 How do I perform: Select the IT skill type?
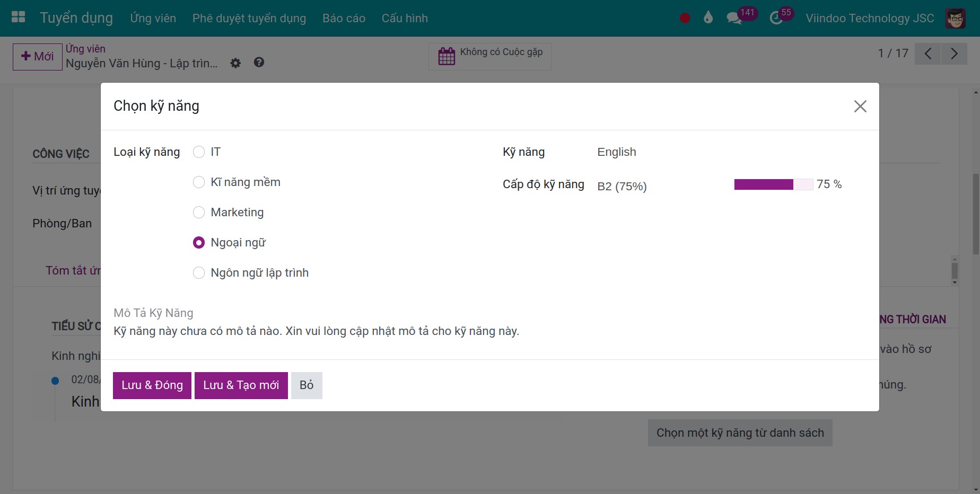(199, 152)
